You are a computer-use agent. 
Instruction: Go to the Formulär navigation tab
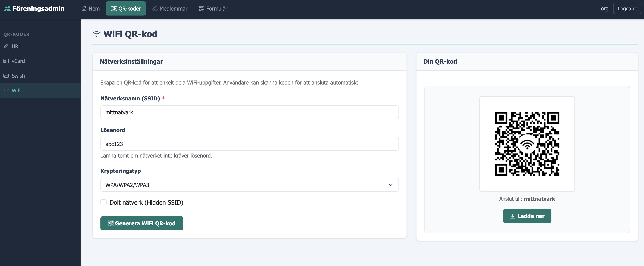coord(213,9)
